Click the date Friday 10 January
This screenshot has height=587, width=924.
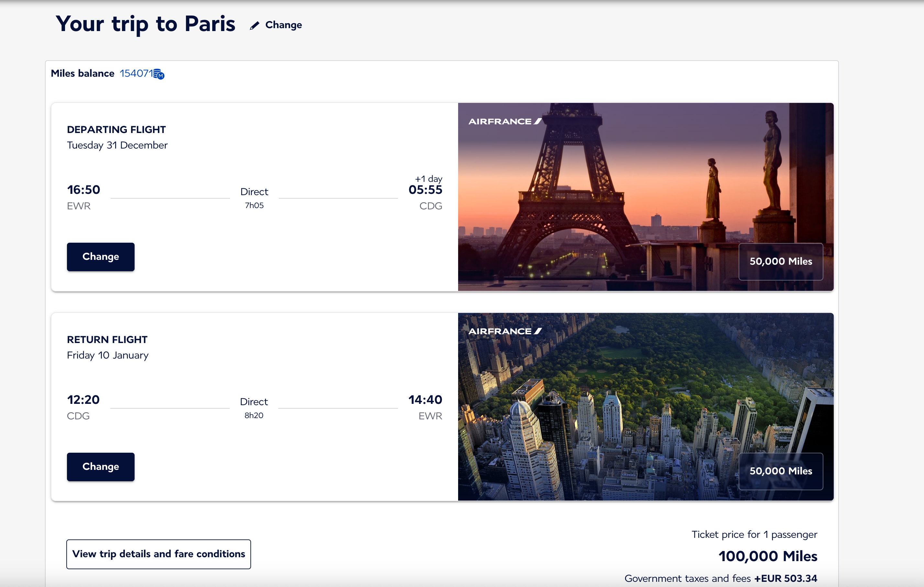coord(107,355)
